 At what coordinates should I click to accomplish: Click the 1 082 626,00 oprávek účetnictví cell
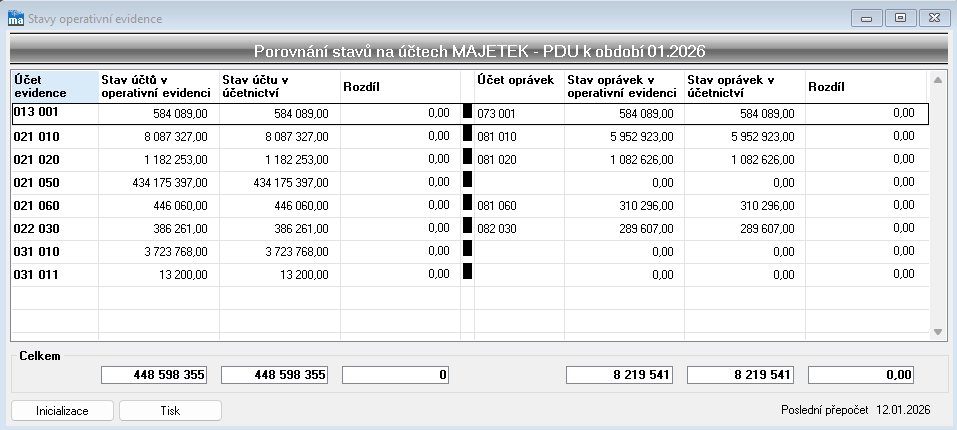click(745, 160)
